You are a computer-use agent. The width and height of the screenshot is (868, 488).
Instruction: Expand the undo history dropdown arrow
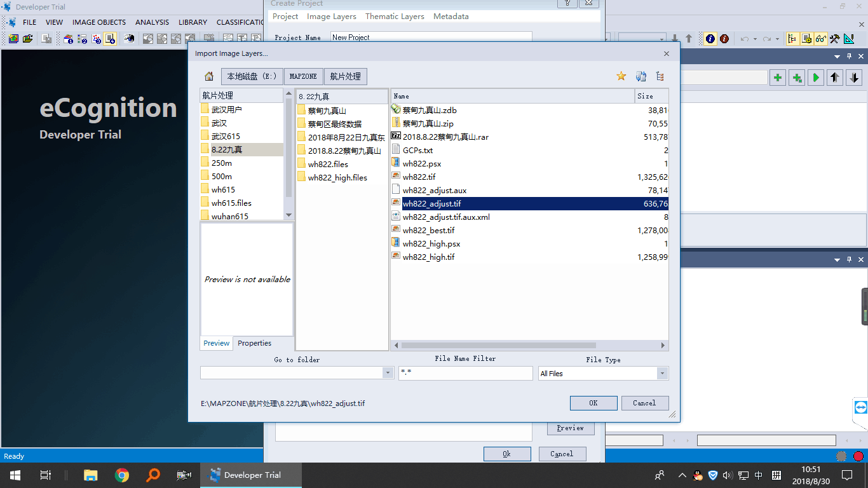click(755, 39)
